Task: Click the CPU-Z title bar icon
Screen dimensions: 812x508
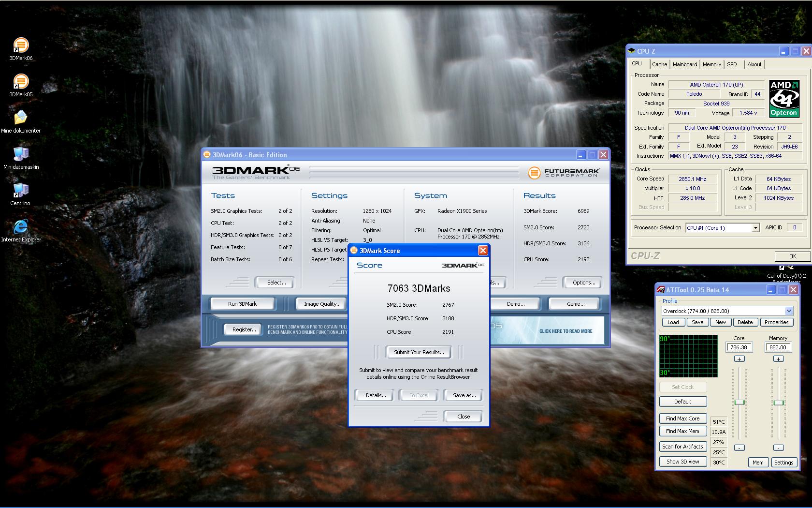Action: tap(631, 51)
